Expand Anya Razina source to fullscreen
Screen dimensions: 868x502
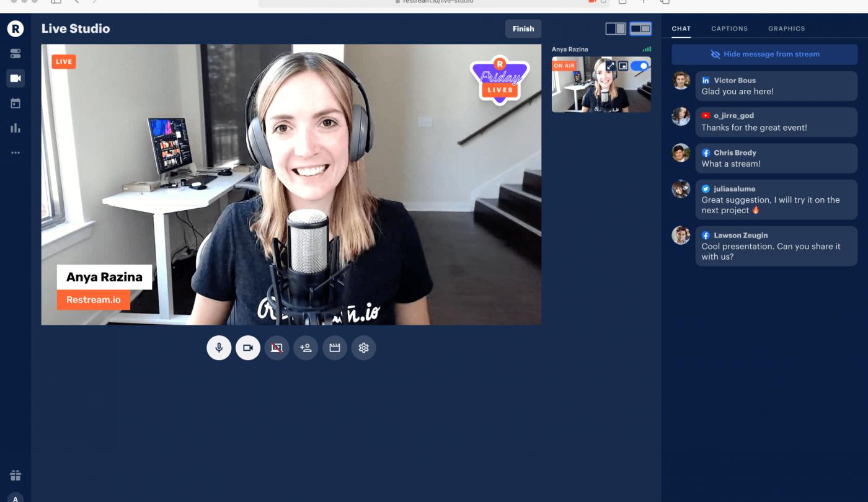[x=610, y=66]
